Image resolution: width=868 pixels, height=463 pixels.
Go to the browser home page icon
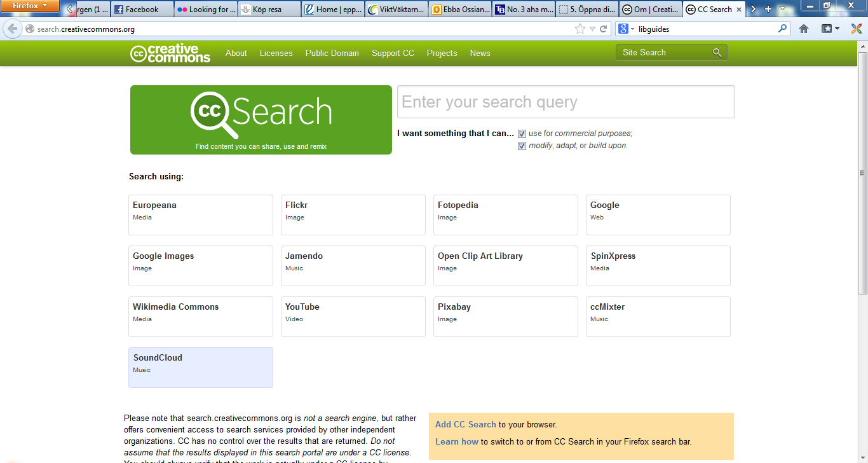804,29
